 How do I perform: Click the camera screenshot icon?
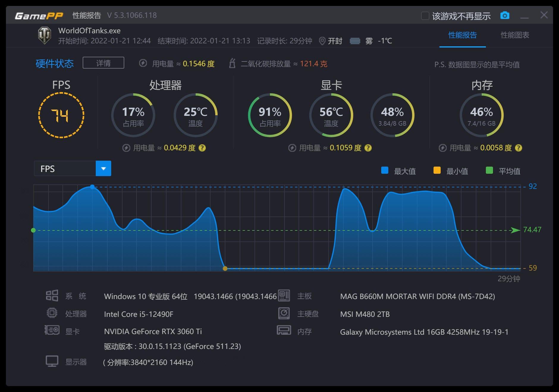(x=505, y=15)
